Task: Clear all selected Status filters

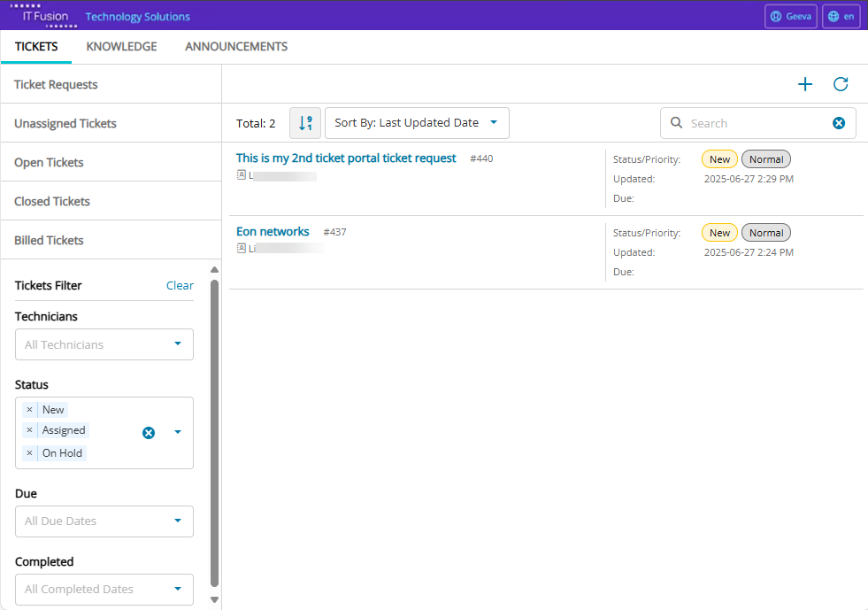Action: [149, 432]
